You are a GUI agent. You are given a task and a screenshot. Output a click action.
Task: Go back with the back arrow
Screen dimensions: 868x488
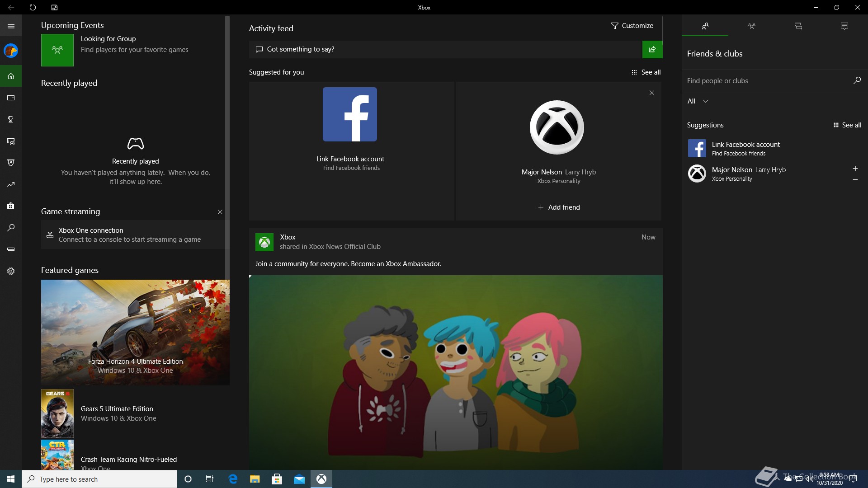11,7
